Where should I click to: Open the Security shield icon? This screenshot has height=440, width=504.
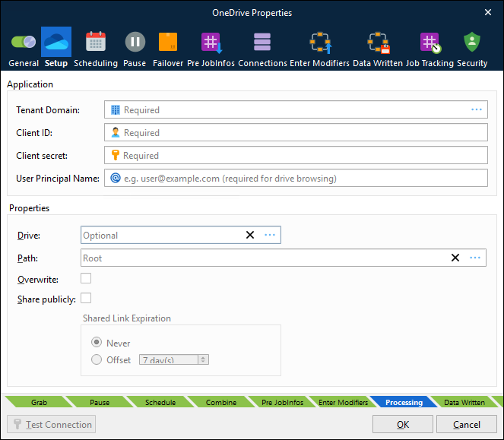472,42
